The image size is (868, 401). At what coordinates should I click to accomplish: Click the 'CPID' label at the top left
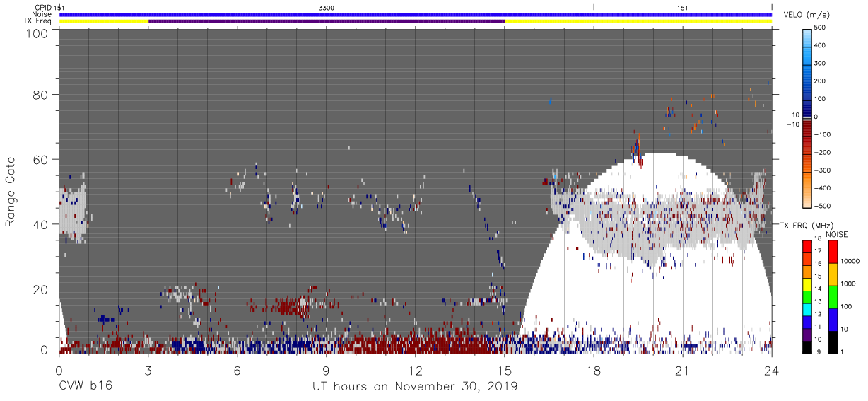click(x=42, y=7)
